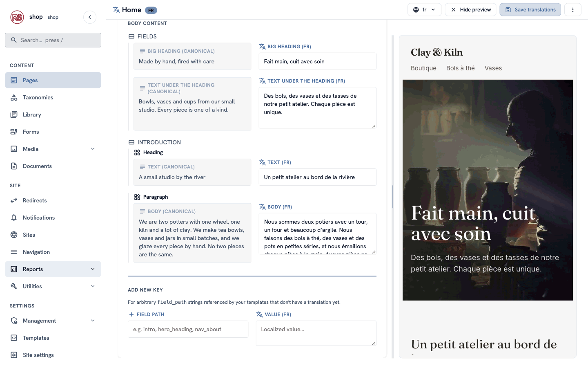This screenshot has width=588, height=368.
Task: Click Bols à thé link in preview
Action: click(x=461, y=68)
